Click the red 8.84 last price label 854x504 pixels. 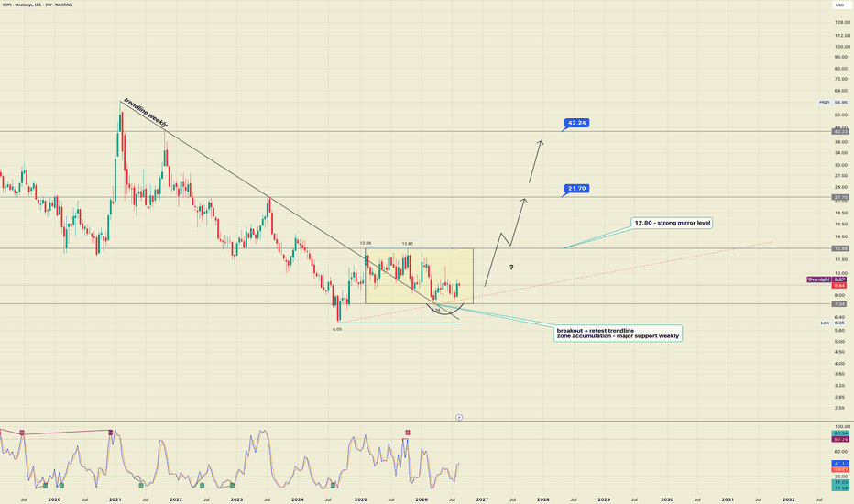pos(839,285)
